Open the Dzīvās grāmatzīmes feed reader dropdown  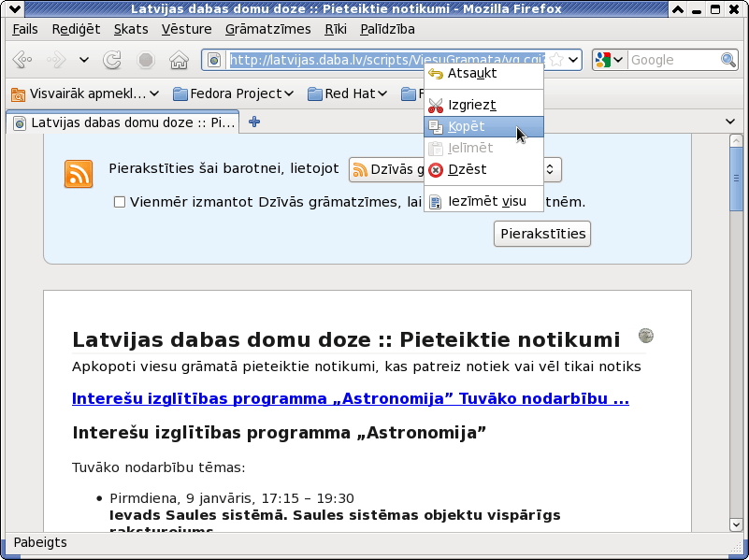[454, 169]
